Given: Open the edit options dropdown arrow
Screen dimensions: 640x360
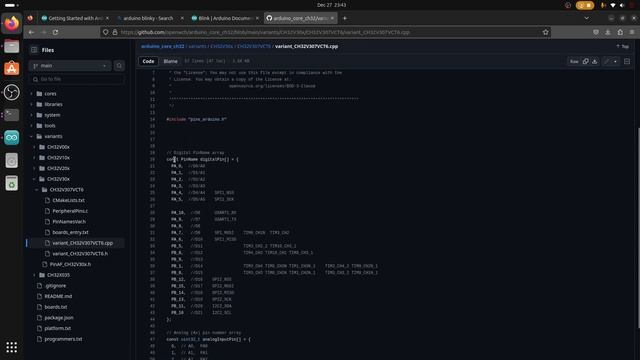Looking at the screenshot, I should (x=615, y=62).
